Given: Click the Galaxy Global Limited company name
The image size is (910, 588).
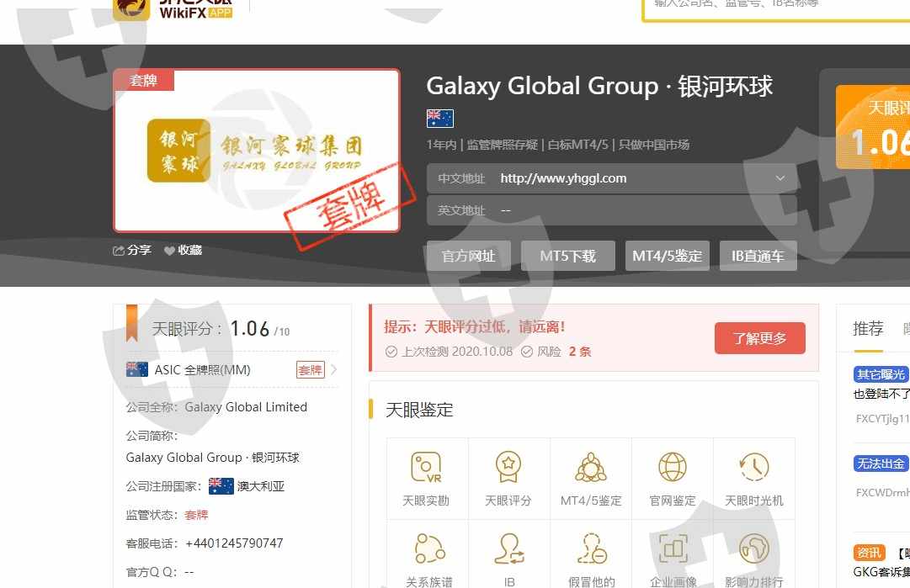Looking at the screenshot, I should click(x=246, y=407).
